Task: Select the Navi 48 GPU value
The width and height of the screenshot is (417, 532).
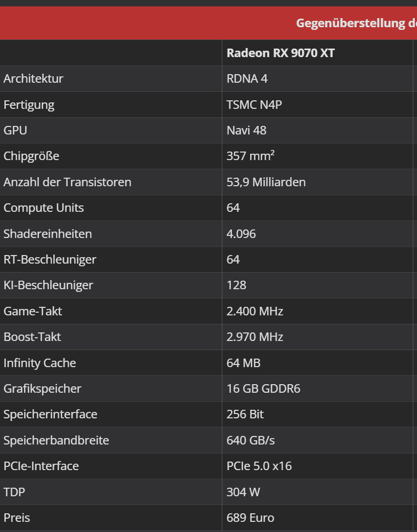Action: click(x=246, y=130)
